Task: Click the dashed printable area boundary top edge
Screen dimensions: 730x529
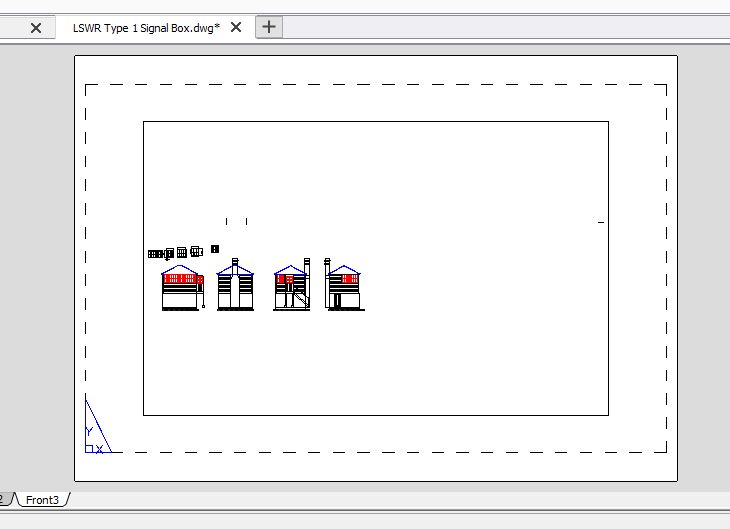Action: click(x=375, y=85)
